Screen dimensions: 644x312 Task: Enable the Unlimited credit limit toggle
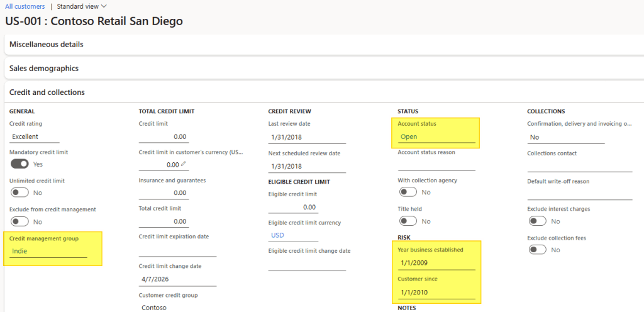click(19, 192)
